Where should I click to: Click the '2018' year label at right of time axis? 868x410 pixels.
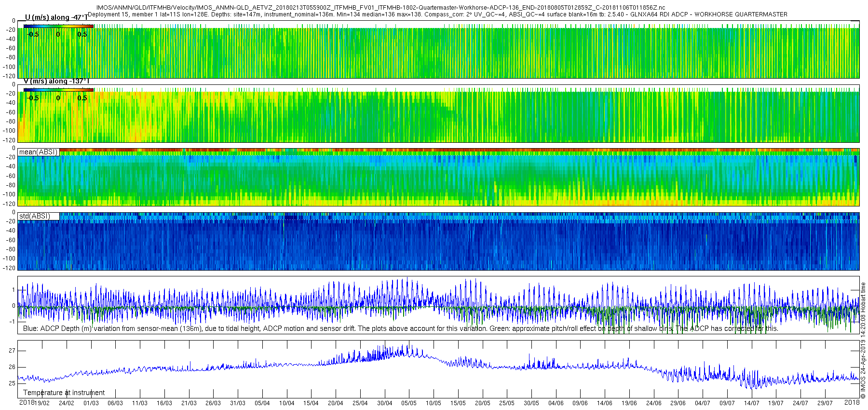pyautogui.click(x=852, y=402)
